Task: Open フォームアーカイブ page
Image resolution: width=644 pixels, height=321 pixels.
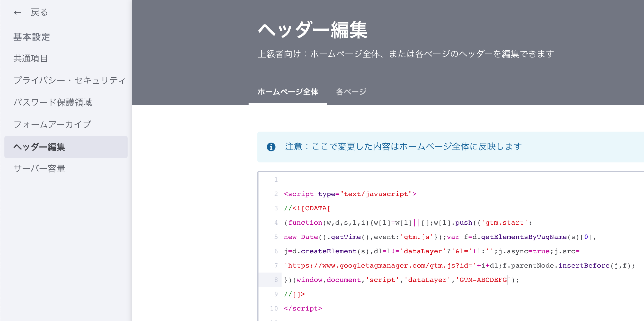Action: click(52, 124)
